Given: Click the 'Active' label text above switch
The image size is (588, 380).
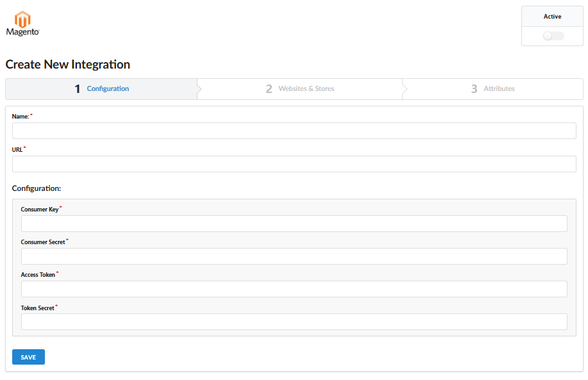Looking at the screenshot, I should tap(552, 17).
